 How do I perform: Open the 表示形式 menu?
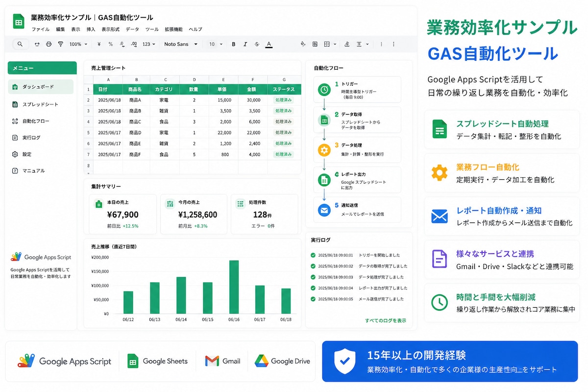pos(111,29)
